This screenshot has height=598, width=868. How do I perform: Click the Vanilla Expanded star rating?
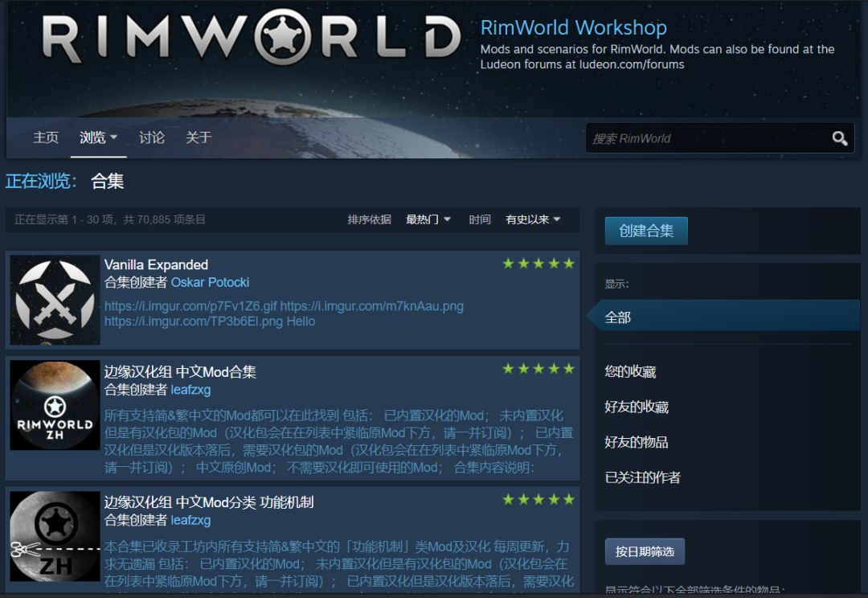tap(538, 264)
